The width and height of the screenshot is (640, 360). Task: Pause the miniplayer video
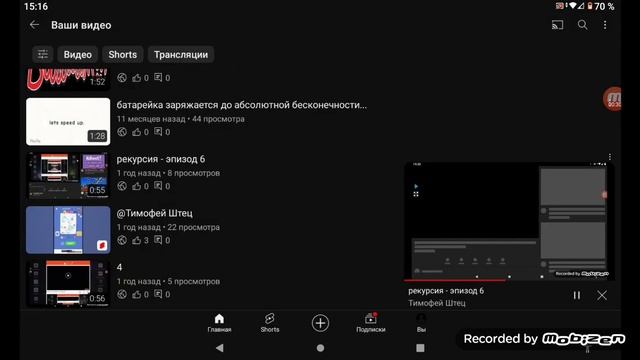click(577, 295)
